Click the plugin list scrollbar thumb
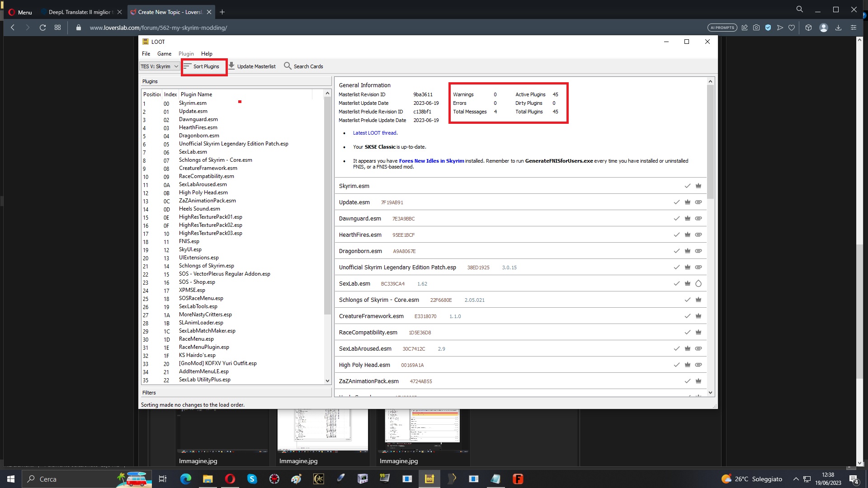This screenshot has height=488, width=868. click(x=327, y=206)
